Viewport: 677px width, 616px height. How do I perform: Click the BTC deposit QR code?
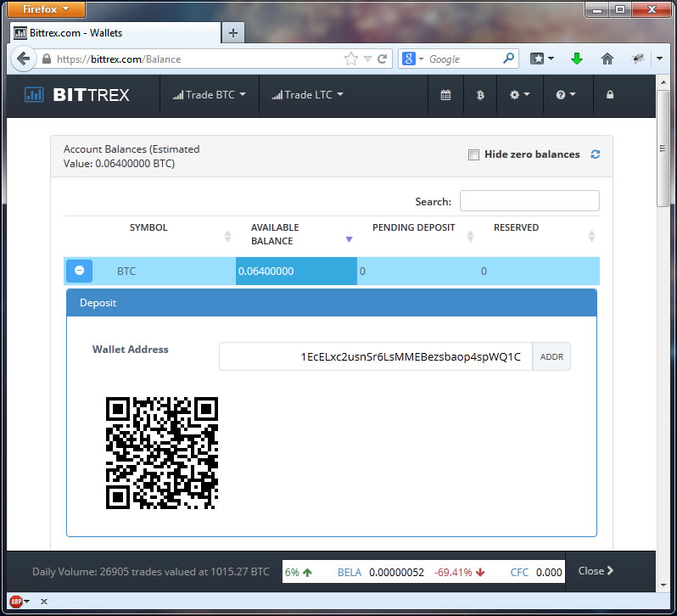pyautogui.click(x=162, y=453)
